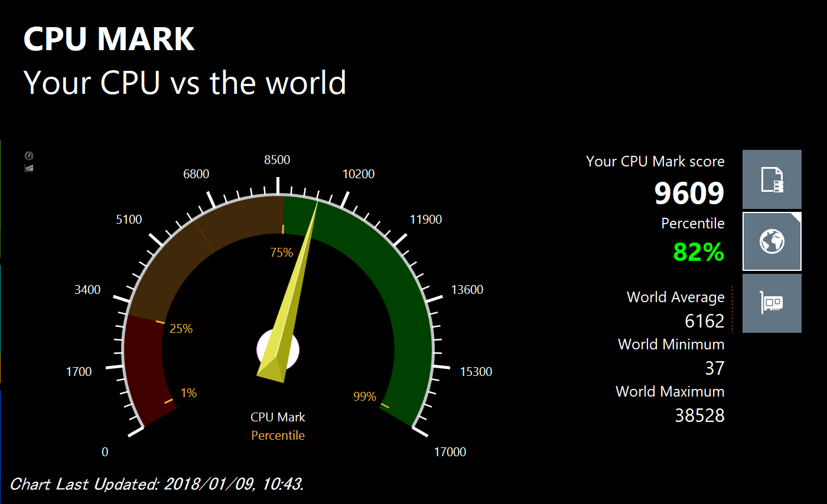Click the 11900 gauge scale label

click(426, 220)
